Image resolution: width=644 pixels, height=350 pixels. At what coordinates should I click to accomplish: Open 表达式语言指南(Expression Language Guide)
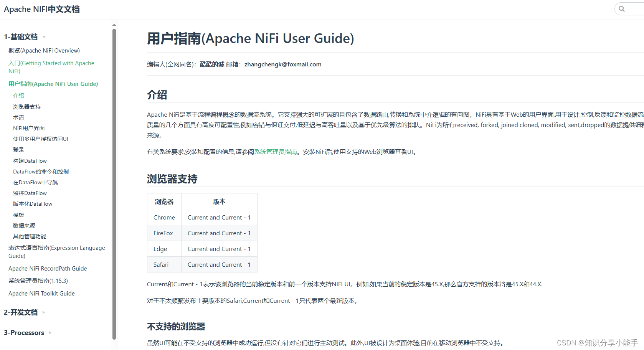[57, 252]
